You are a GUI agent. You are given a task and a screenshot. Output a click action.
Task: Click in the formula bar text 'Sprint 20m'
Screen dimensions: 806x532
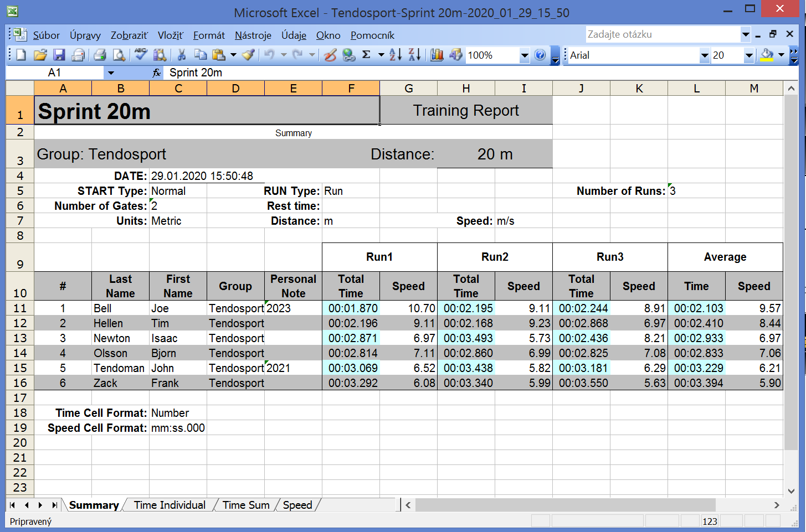196,73
